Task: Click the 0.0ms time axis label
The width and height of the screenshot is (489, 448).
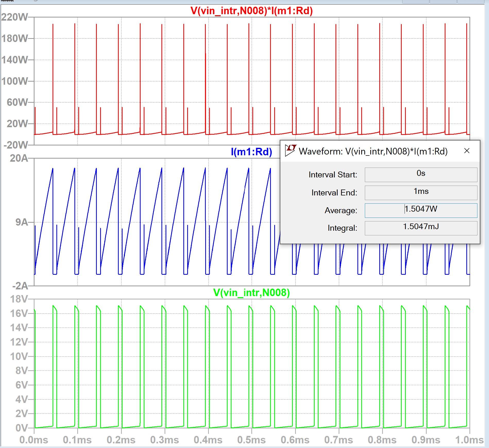Action: pyautogui.click(x=34, y=440)
